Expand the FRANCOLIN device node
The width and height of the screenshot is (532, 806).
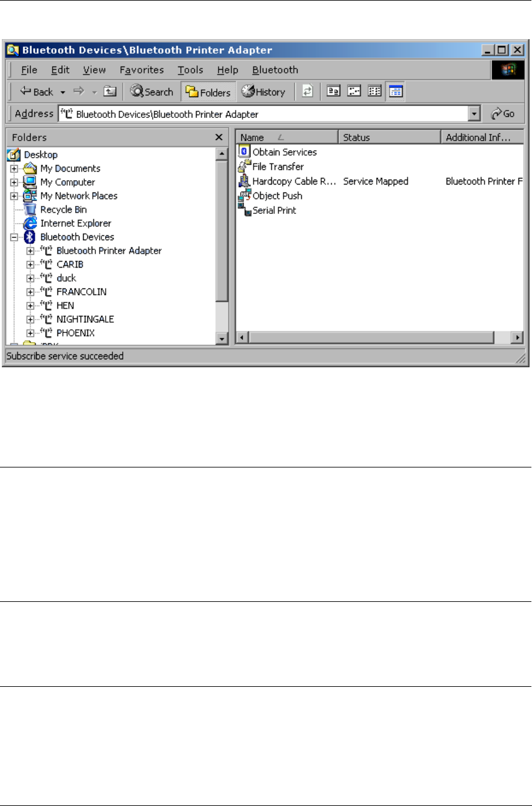30,292
